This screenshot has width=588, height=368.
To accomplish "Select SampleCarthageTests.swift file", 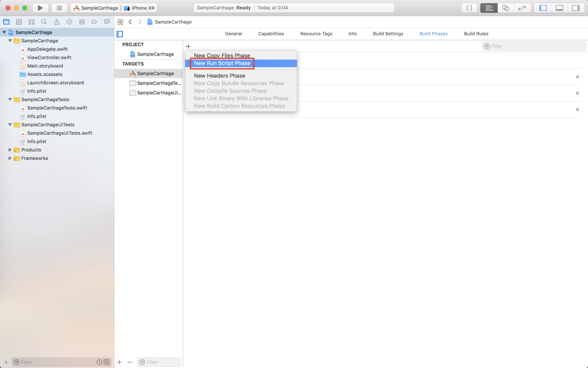I will pyautogui.click(x=57, y=108).
